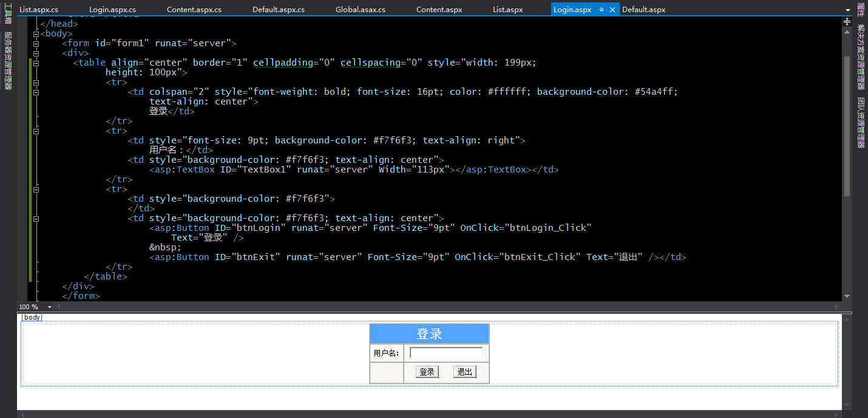This screenshot has width=868, height=418.
Task: Click the 退出 button in the design preview
Action: click(x=464, y=371)
